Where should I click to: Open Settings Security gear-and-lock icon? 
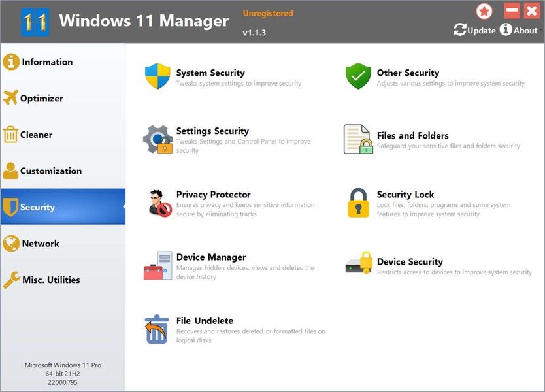click(157, 139)
